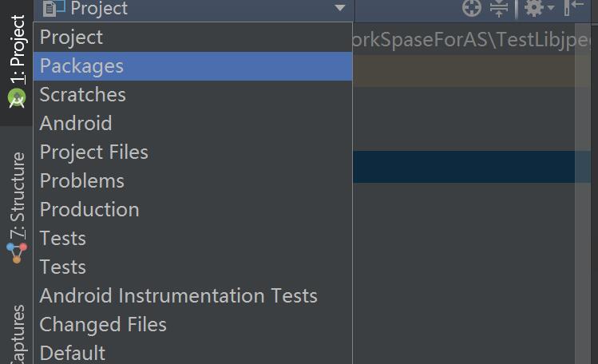Image resolution: width=598 pixels, height=364 pixels.
Task: Select Changed Files in the list
Action: (x=192, y=324)
